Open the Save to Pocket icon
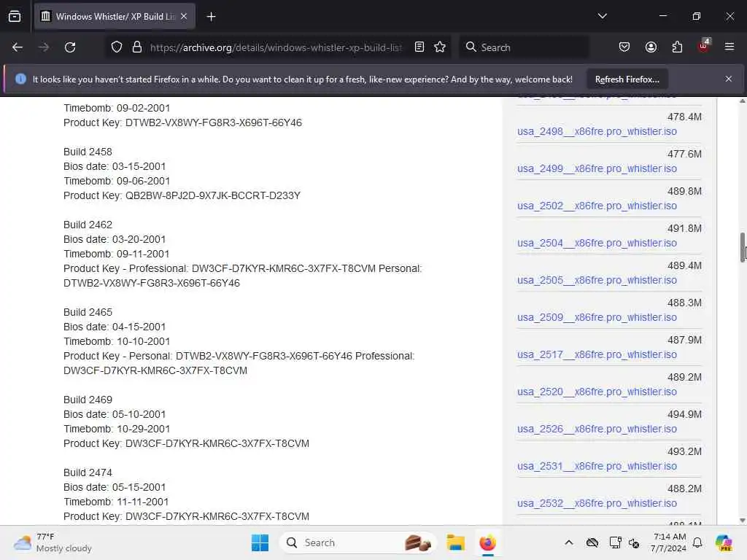The width and height of the screenshot is (747, 560). [624, 47]
